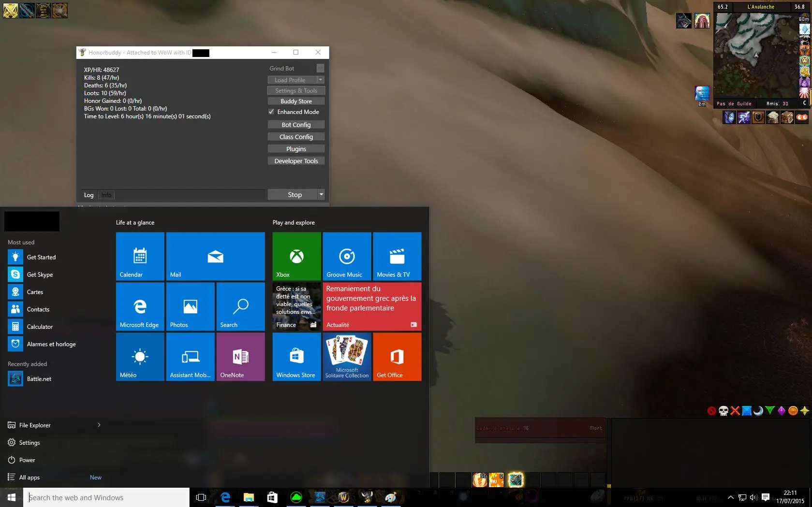Launch the Xbox tile
This screenshot has width=812, height=507.
pos(296,256)
